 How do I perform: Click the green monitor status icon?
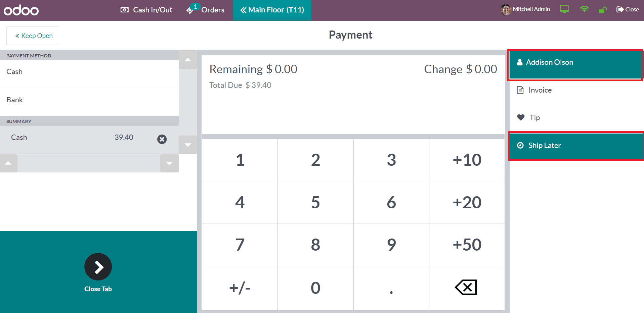click(564, 9)
